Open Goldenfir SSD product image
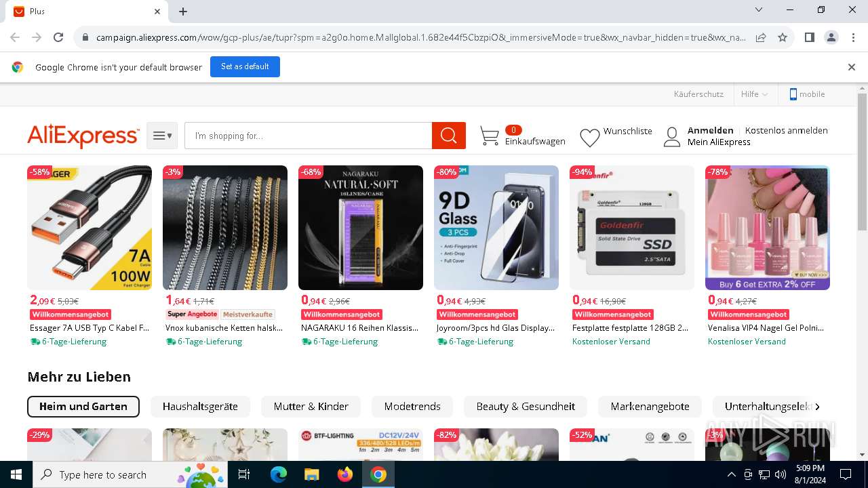Screen dimensions: 868x488 (632, 228)
